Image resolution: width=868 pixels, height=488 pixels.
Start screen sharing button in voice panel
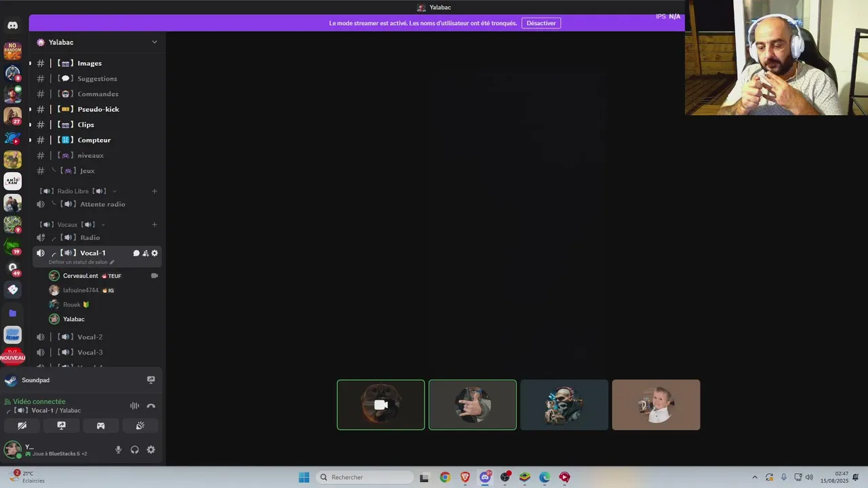[x=61, y=426]
